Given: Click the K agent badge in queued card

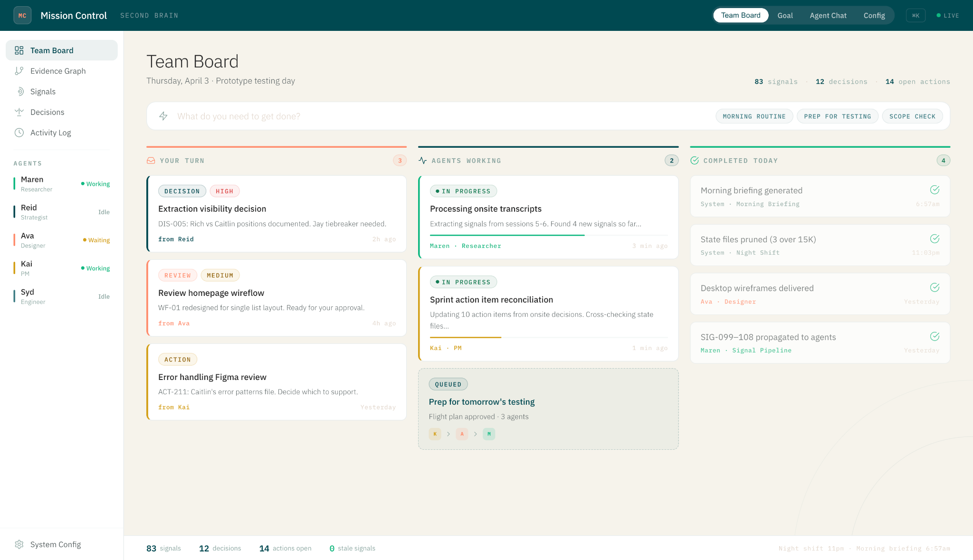Looking at the screenshot, I should click(435, 434).
